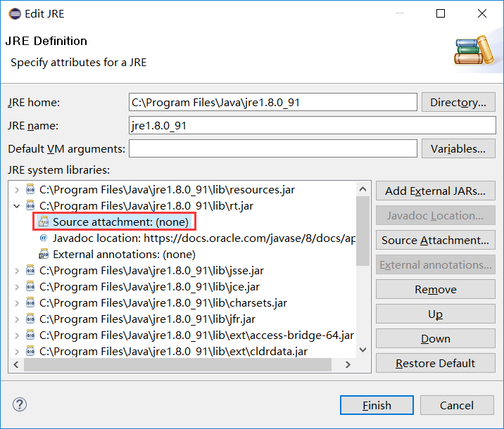Click the Source attachment entry icon

(44, 222)
